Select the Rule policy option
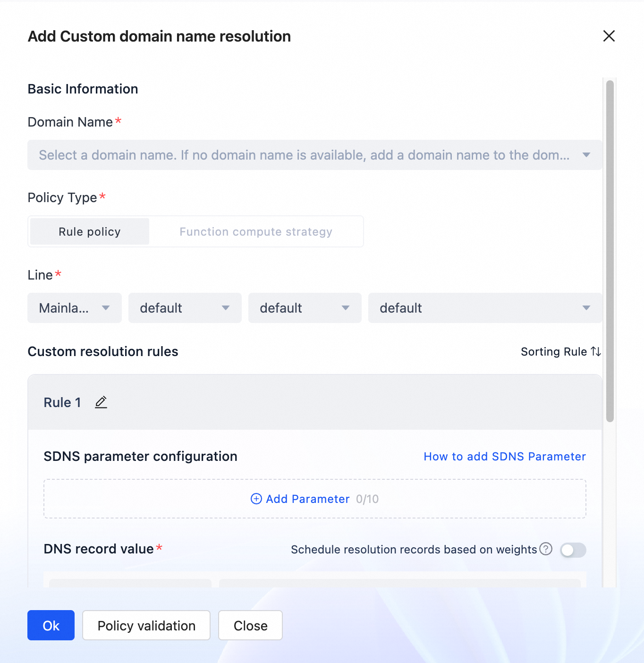The image size is (644, 663). coord(90,232)
